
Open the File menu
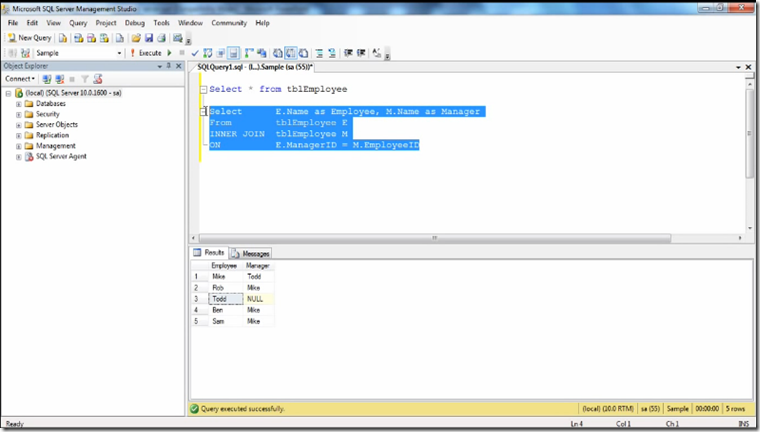pyautogui.click(x=13, y=23)
